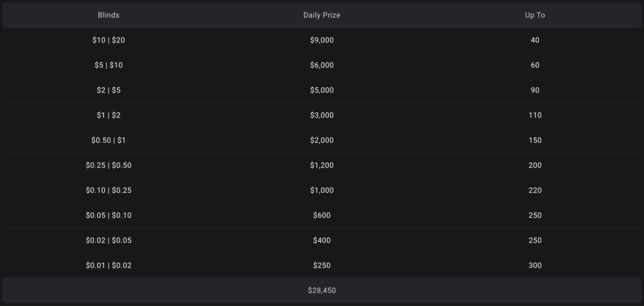Select the $0.50 | $1 blinds cell
The width and height of the screenshot is (644, 306).
(109, 140)
